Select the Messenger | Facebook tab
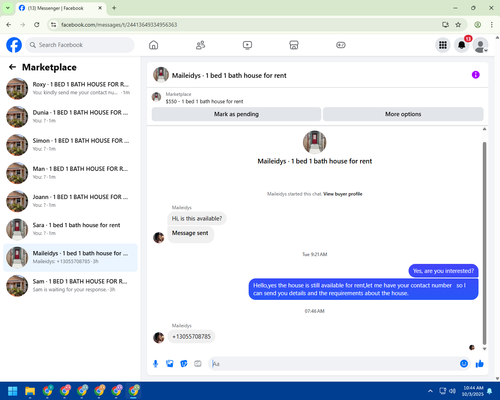The image size is (500, 400). coord(61,8)
